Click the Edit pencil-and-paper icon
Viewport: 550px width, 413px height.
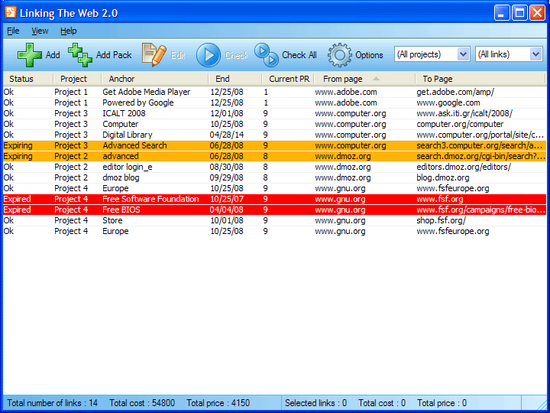coord(154,55)
